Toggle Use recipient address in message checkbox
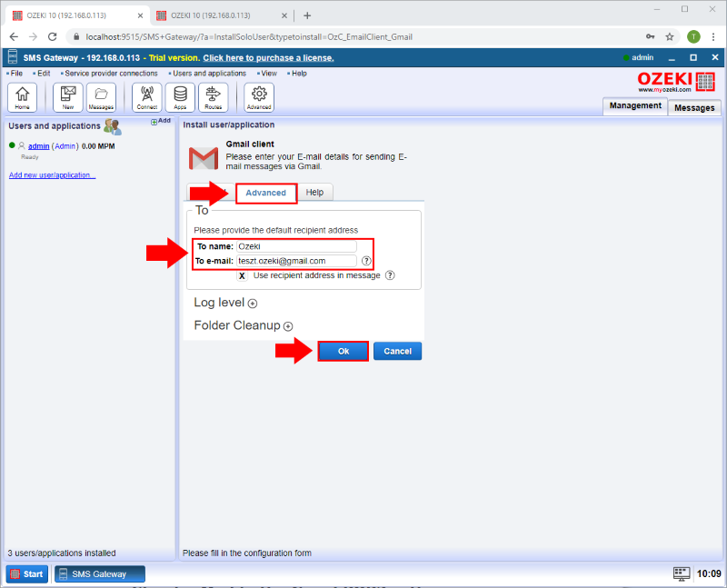The width and height of the screenshot is (727, 588). pyautogui.click(x=242, y=275)
